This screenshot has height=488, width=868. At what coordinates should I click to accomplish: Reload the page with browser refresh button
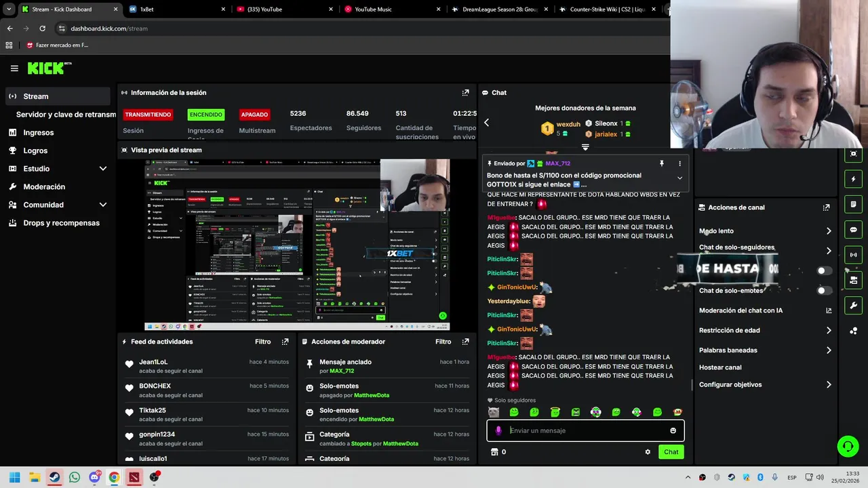42,28
